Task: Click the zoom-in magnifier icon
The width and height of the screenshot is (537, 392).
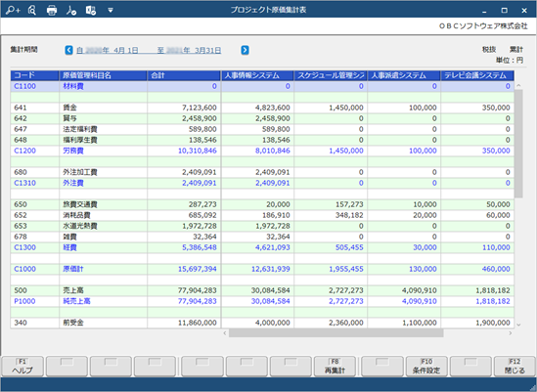Action: tap(13, 10)
